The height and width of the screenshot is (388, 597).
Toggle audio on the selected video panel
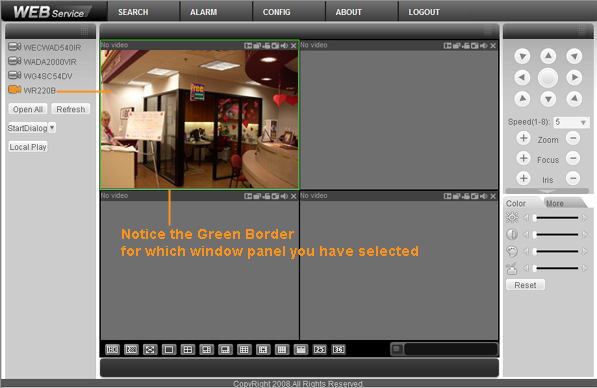point(284,46)
